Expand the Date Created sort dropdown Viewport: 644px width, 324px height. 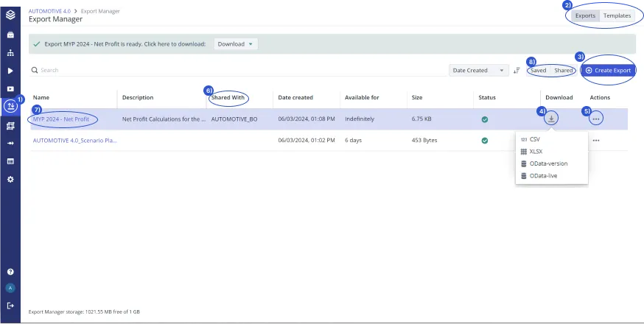click(x=478, y=71)
